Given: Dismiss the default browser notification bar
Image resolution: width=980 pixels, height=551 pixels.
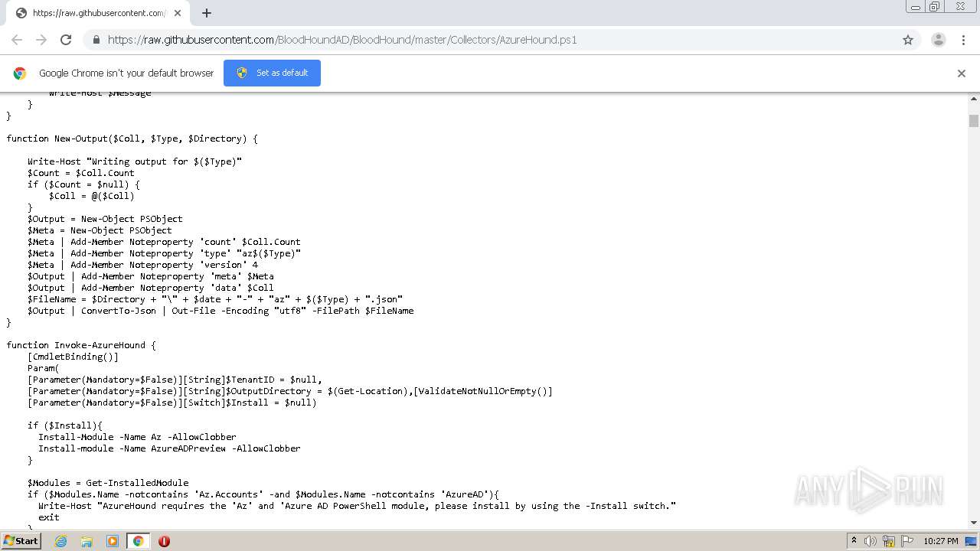Looking at the screenshot, I should click(962, 73).
